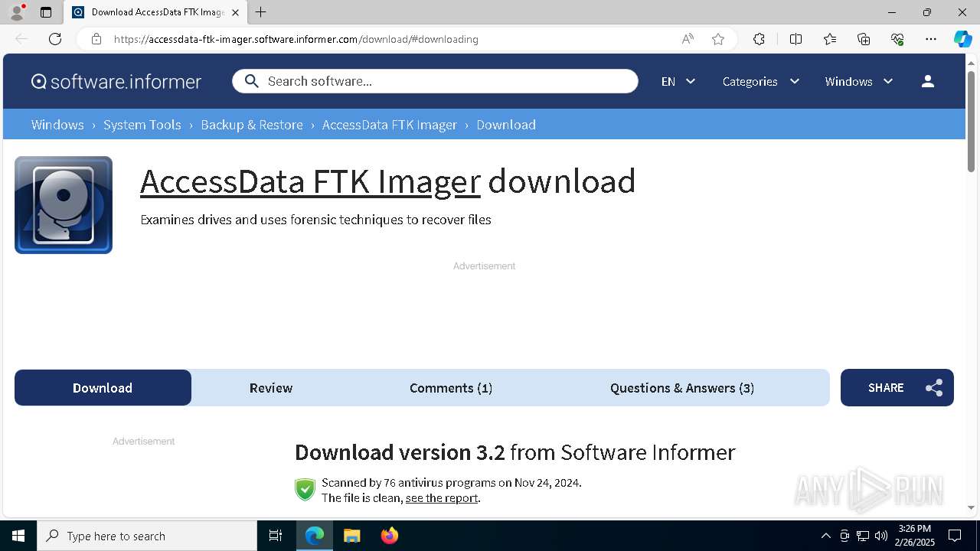The image size is (980, 551).
Task: Open Read aloud from address bar
Action: pos(688,39)
